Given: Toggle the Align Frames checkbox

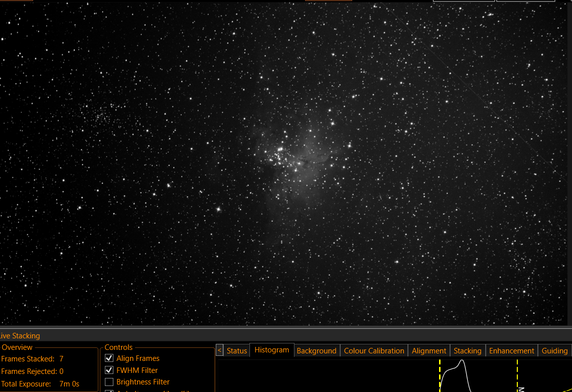Looking at the screenshot, I should coord(109,358).
